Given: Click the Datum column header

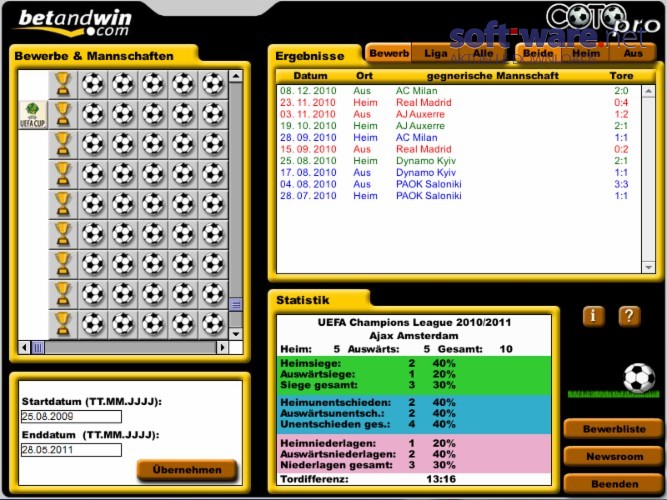Looking at the screenshot, I should point(310,76).
